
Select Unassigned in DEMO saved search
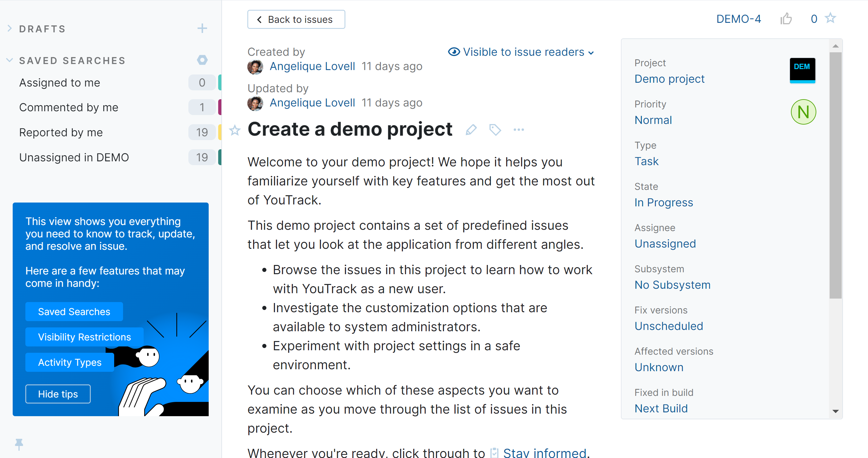pos(74,157)
